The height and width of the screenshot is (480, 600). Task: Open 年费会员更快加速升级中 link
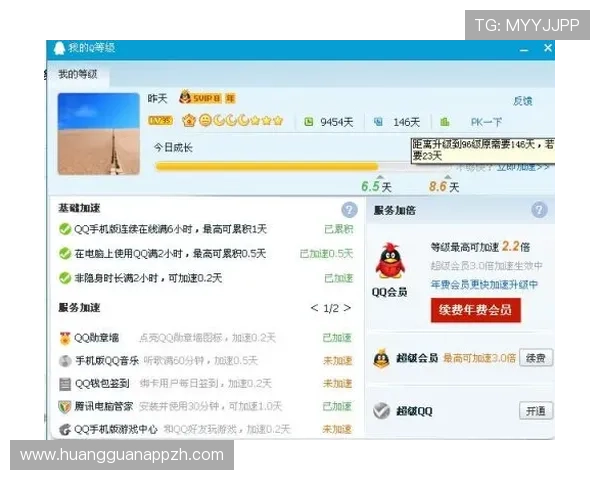[484, 284]
